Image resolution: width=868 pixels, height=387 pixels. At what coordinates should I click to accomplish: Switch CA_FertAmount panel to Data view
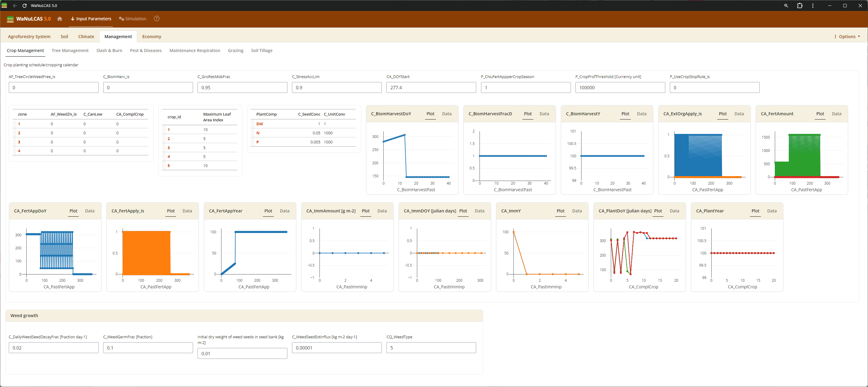(x=836, y=114)
